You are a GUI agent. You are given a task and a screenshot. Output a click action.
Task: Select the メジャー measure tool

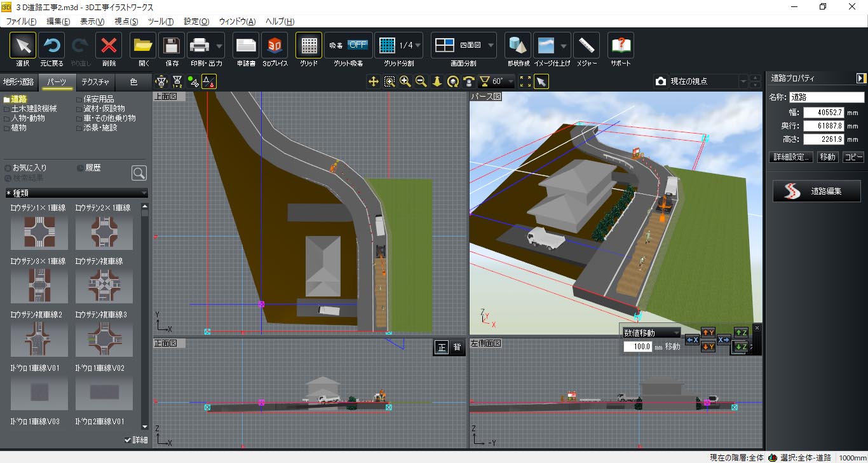[587, 45]
